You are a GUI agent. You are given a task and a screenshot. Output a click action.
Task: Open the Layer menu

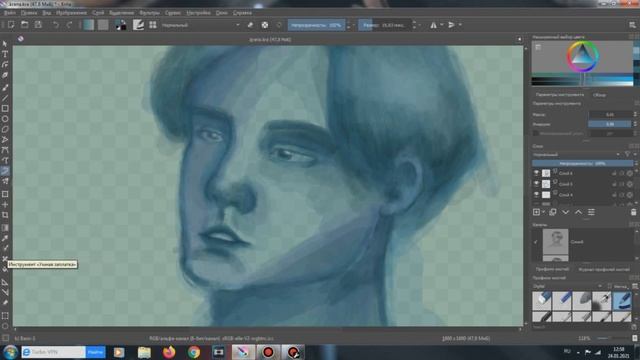(98, 13)
